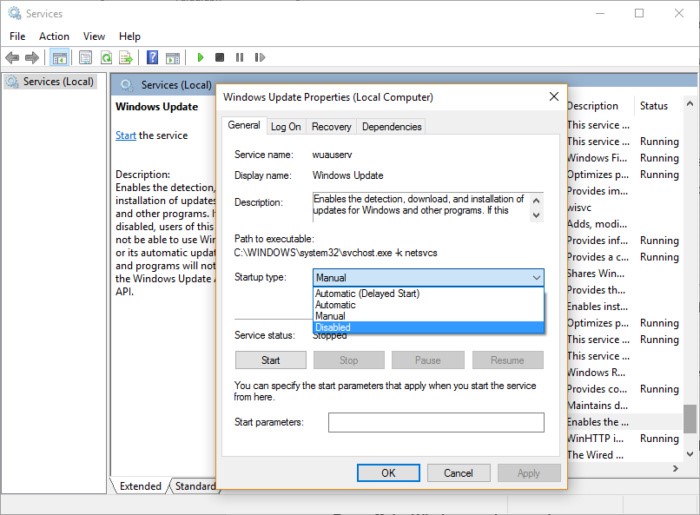This screenshot has width=700, height=515.
Task: Select the 'Windows Fi...' service row
Action: (x=623, y=158)
